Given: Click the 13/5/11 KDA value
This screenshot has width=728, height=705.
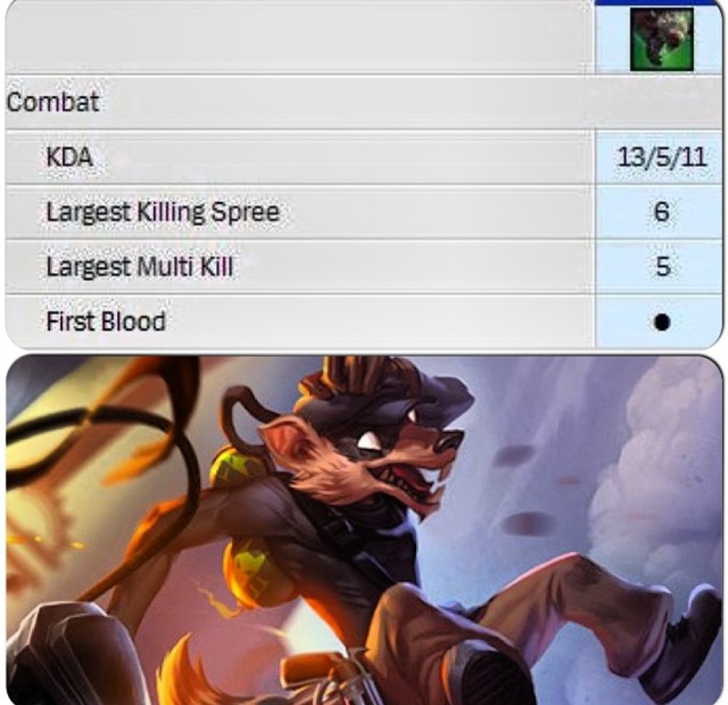Looking at the screenshot, I should [662, 157].
